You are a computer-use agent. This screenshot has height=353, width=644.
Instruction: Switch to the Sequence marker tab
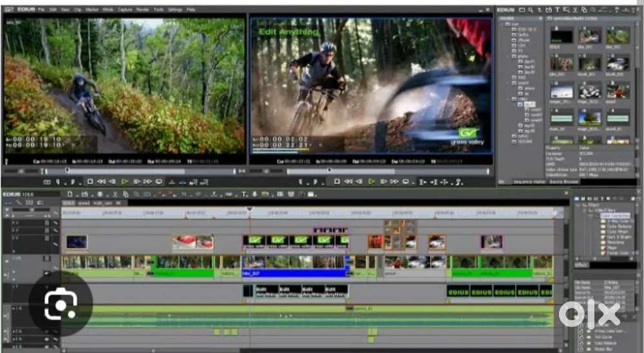pyautogui.click(x=529, y=182)
